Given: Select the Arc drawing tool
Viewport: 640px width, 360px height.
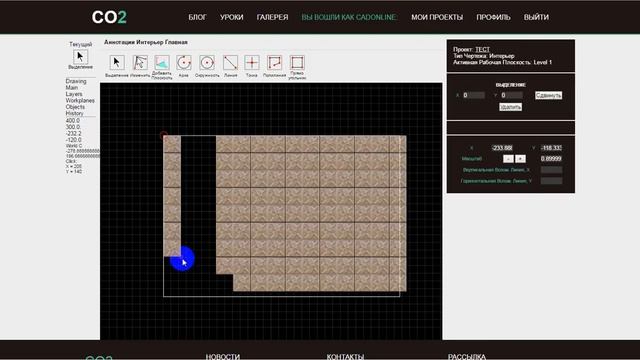Looking at the screenshot, I should [184, 63].
